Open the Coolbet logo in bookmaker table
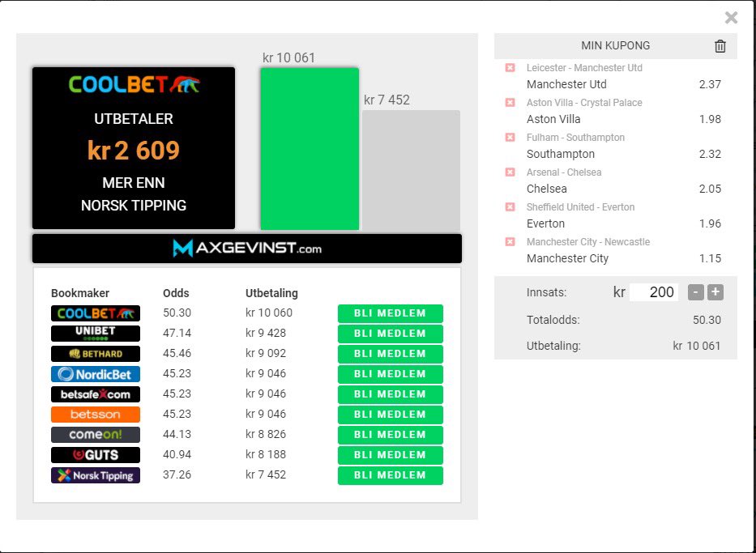 (x=96, y=313)
